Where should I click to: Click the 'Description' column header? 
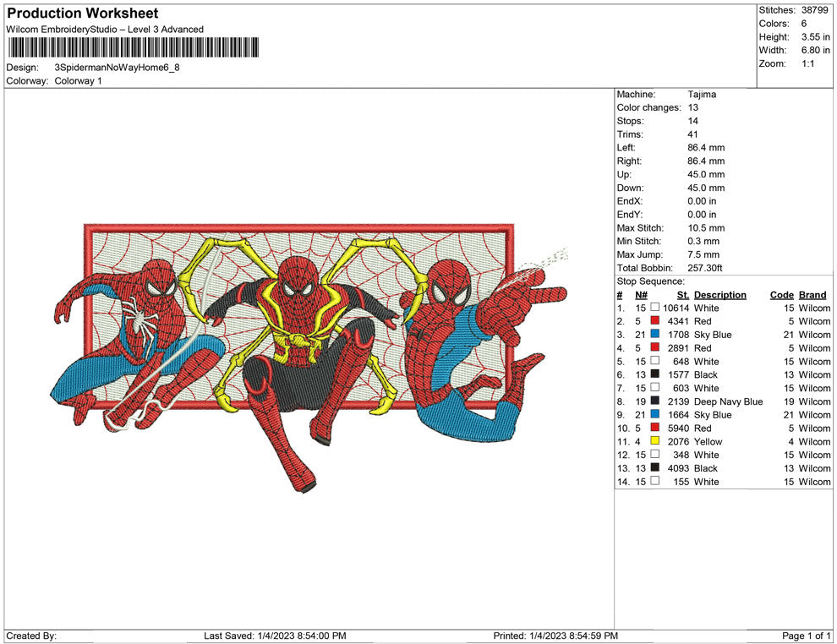[x=719, y=295]
